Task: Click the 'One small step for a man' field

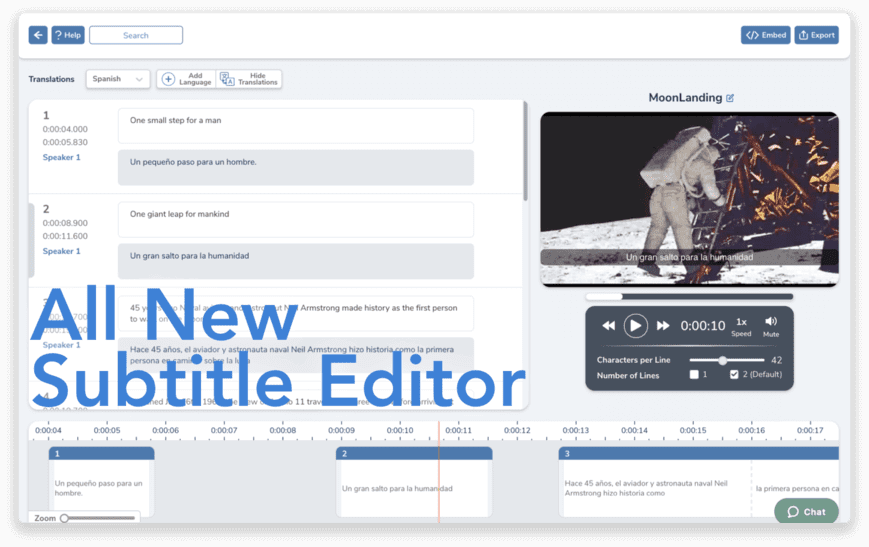Action: [x=295, y=126]
